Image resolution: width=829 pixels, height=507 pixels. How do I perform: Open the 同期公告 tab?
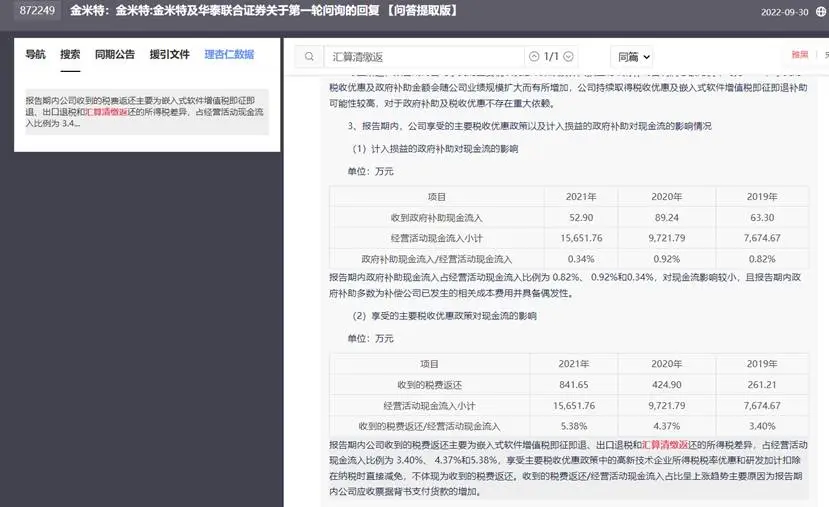click(x=115, y=54)
